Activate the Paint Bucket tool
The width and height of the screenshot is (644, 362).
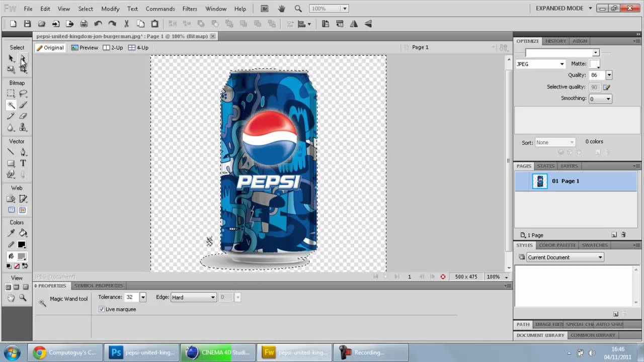(x=23, y=233)
